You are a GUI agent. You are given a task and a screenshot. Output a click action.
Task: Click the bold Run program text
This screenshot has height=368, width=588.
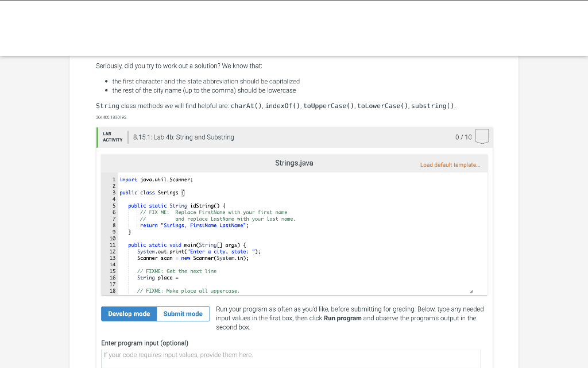342,318
